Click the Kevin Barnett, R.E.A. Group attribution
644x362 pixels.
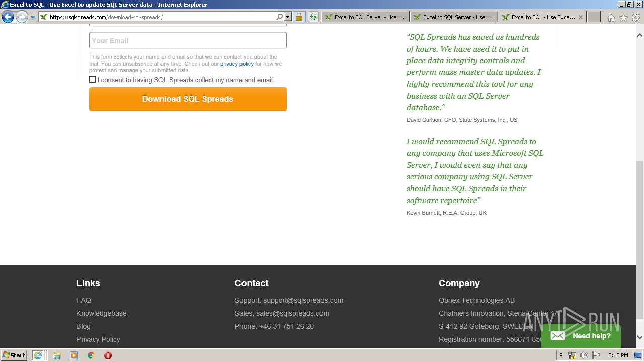[x=446, y=213]
